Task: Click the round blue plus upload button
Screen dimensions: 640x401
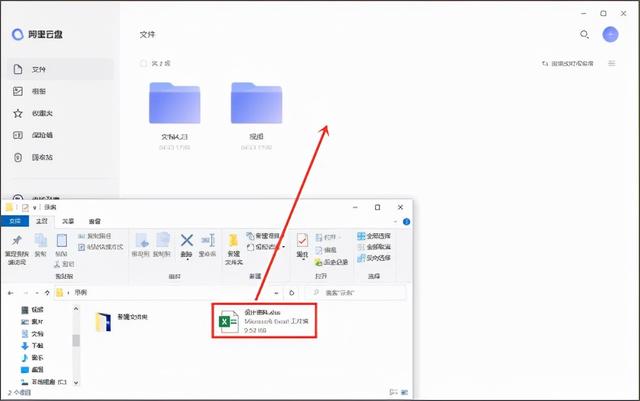Action: [x=610, y=34]
